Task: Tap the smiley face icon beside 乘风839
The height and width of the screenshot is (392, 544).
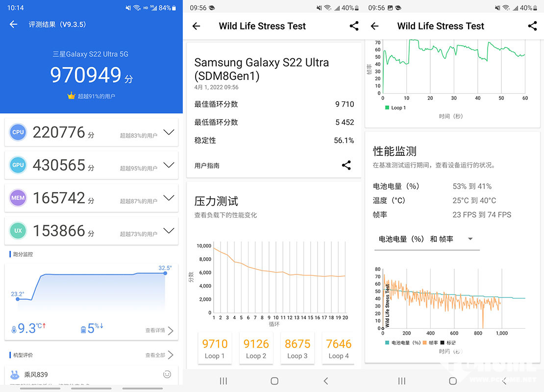Action: 167,374
